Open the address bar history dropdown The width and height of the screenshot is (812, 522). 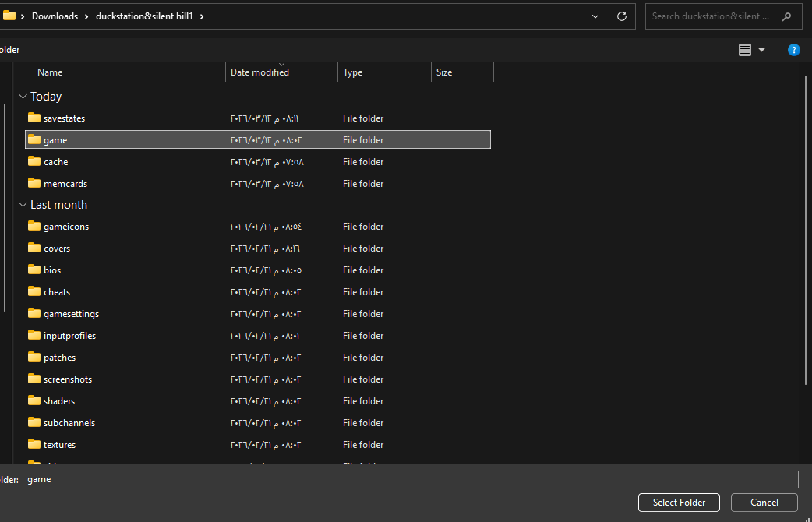[595, 16]
